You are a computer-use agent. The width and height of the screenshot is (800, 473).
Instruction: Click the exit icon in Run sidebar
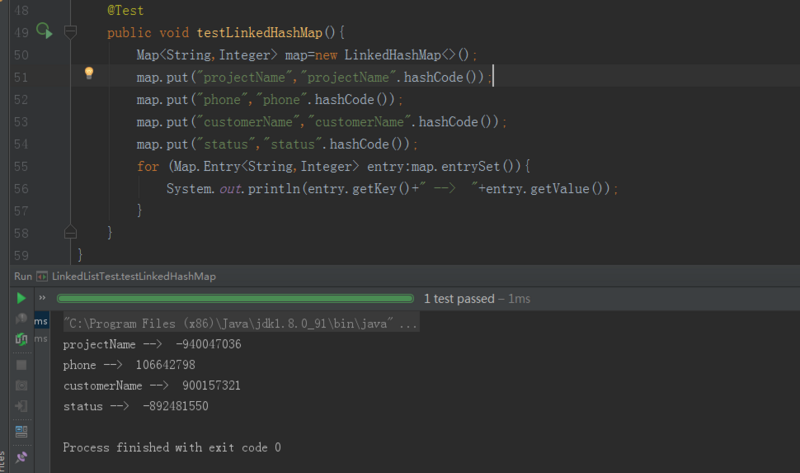21,408
